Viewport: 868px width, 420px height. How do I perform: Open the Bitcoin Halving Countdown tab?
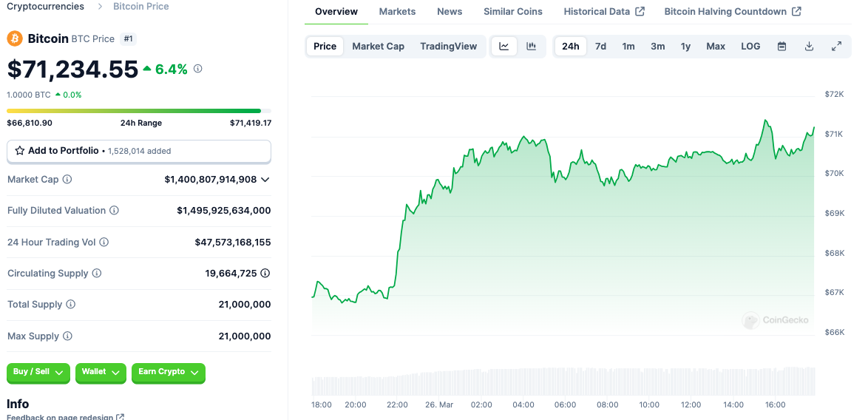(x=733, y=12)
